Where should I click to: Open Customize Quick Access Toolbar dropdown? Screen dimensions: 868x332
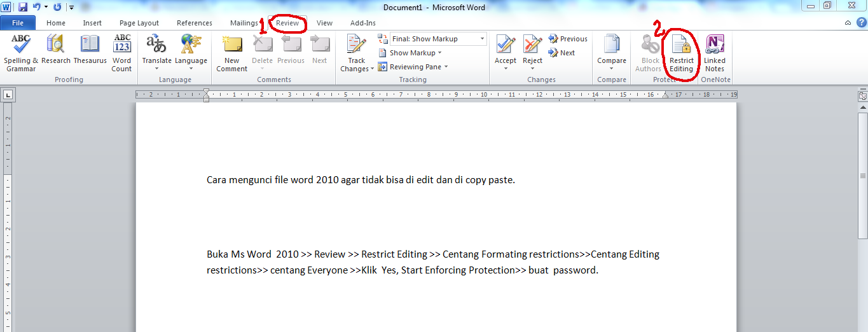(71, 8)
